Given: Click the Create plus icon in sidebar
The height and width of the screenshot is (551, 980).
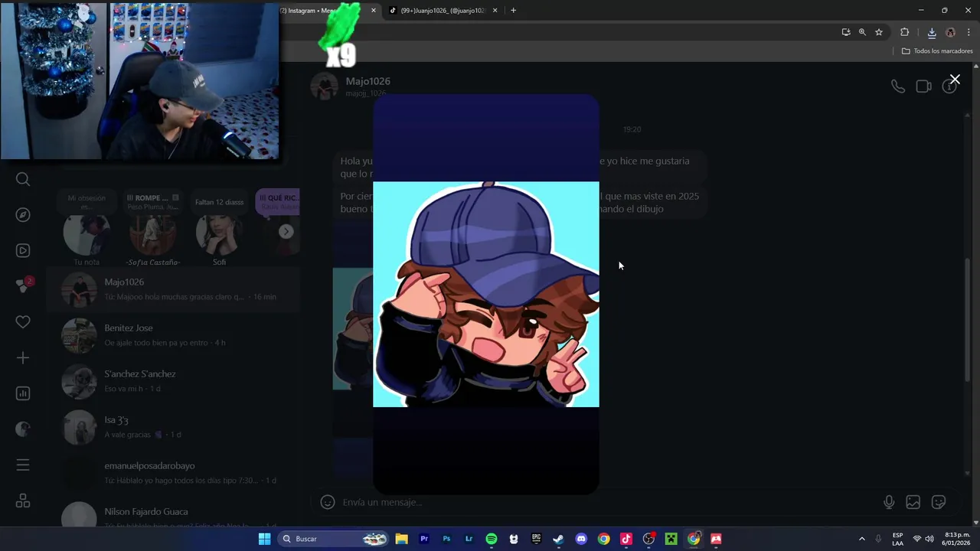Looking at the screenshot, I should tap(23, 358).
